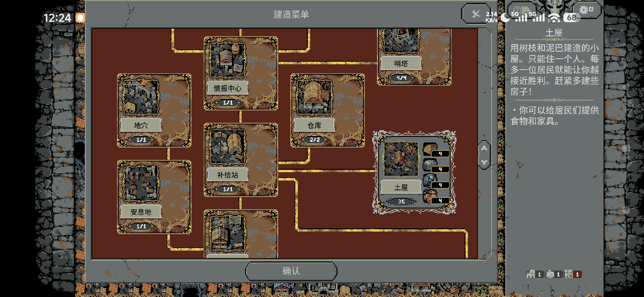Open the encyclopedia help button
Image resolution: width=644 pixels, height=297 pixels.
tap(522, 10)
